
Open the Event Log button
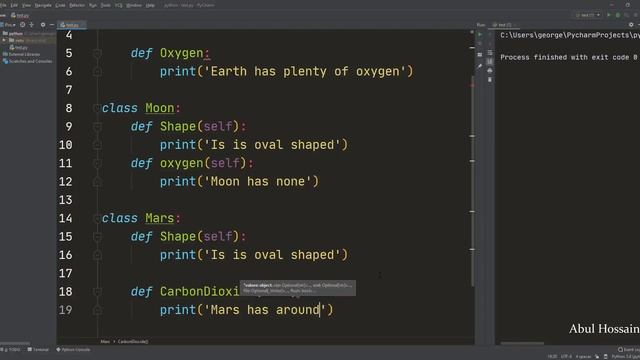(x=629, y=350)
